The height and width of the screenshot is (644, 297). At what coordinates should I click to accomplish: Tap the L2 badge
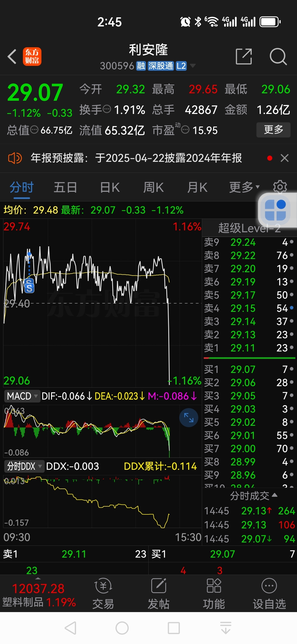click(181, 66)
